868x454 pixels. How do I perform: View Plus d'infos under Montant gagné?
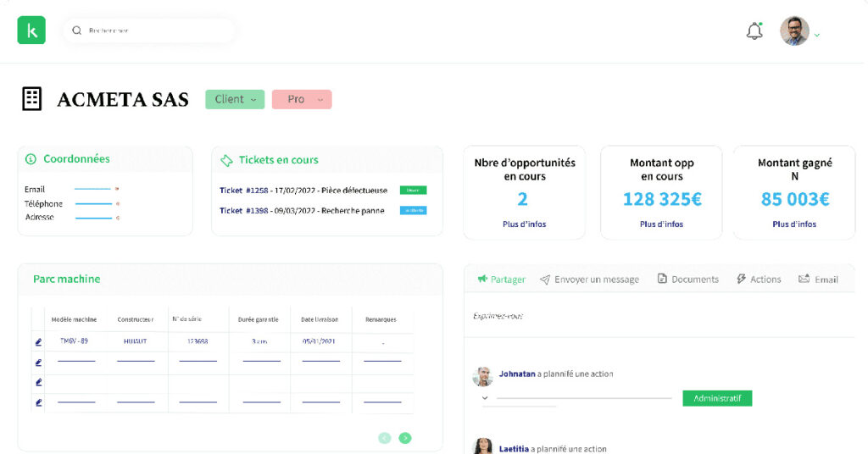[794, 224]
